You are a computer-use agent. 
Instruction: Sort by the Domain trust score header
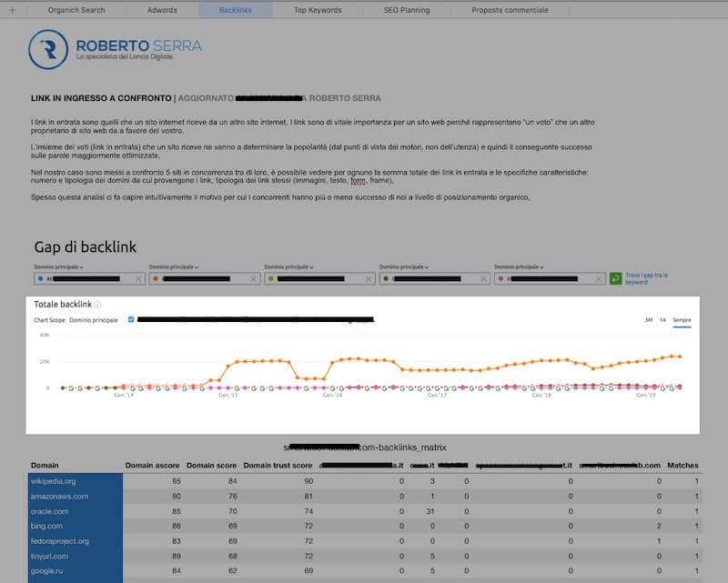(x=278, y=465)
